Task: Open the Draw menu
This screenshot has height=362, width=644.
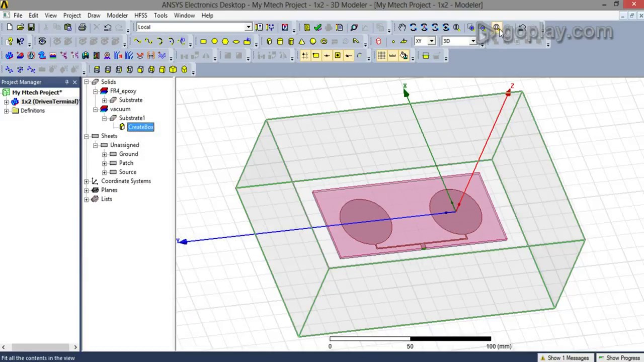Action: (x=94, y=15)
